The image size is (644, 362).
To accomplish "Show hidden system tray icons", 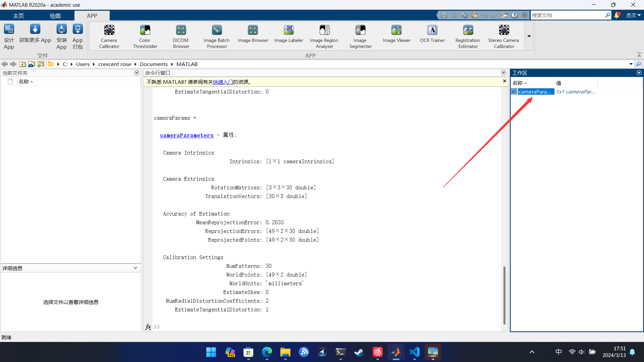I will [x=532, y=352].
